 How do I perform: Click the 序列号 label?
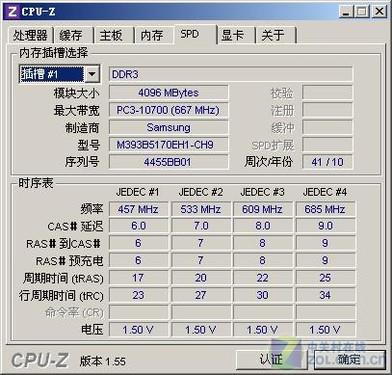(82, 162)
